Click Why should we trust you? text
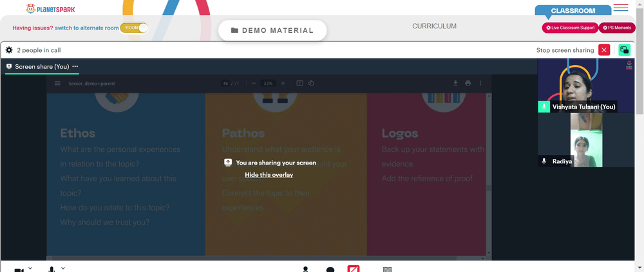Screen dimensions: 644x272 pos(105,222)
